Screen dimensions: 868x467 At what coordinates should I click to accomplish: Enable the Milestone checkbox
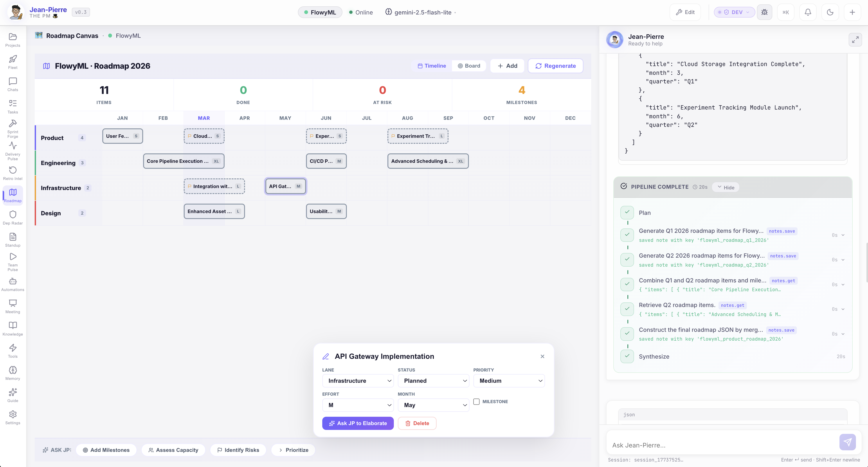point(476,401)
